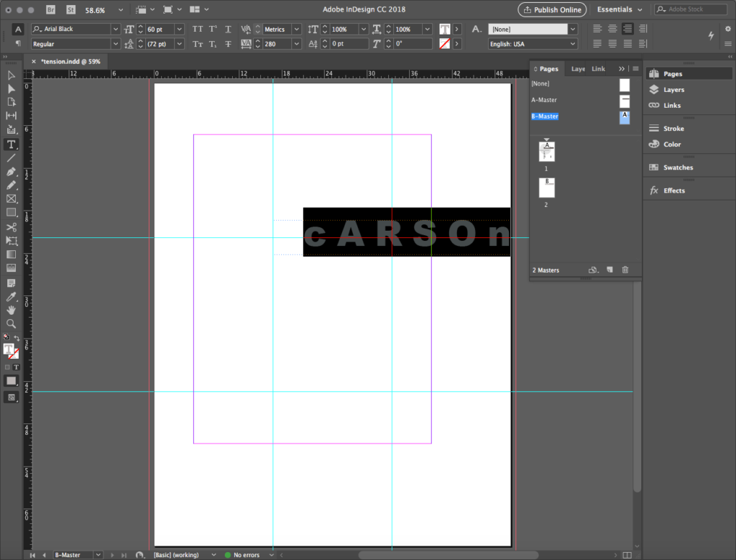Open Swatches panel from the dock
Viewport: 736px width, 560px height.
pos(678,167)
